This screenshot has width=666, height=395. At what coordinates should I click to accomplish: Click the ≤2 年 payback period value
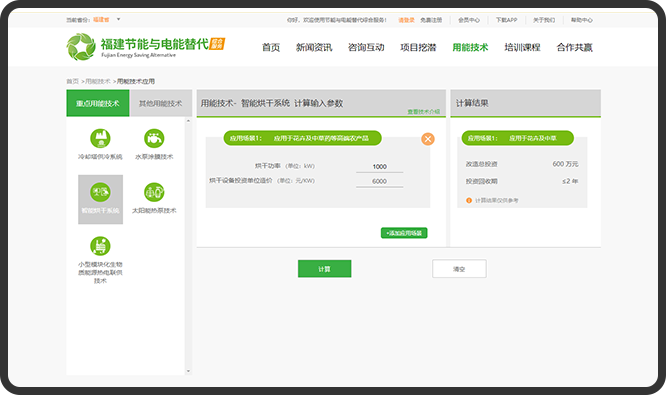570,181
